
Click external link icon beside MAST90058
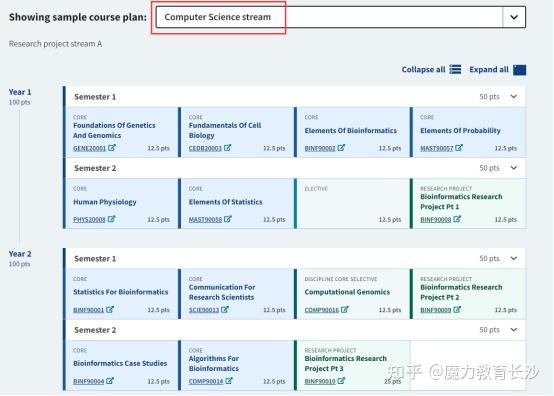tap(228, 219)
